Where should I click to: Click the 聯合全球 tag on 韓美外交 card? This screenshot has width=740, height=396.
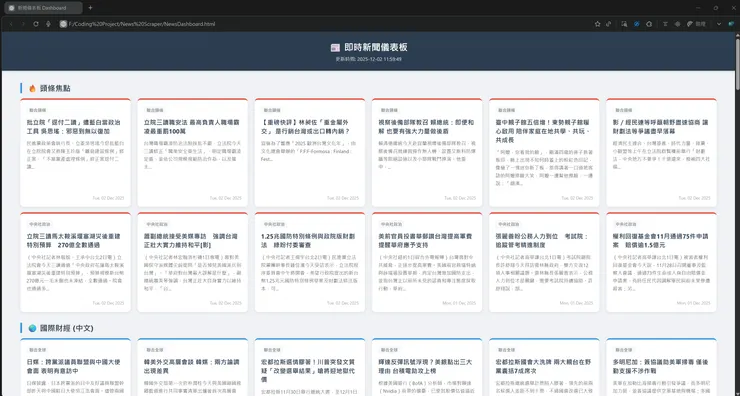155,350
